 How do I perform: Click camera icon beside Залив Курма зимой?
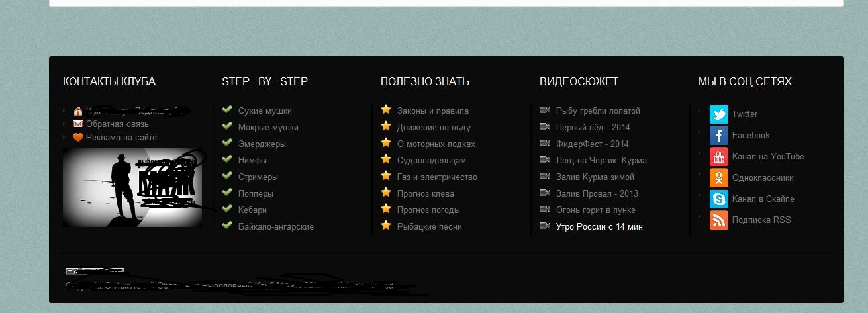click(x=545, y=176)
